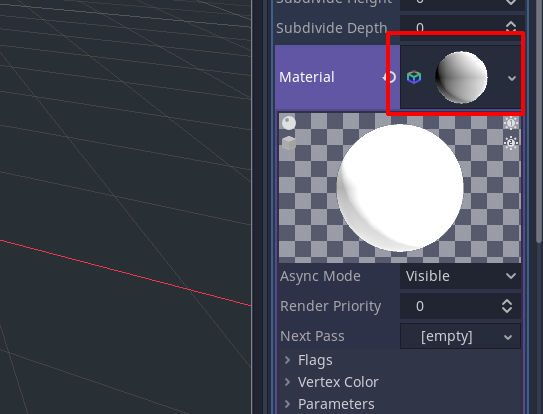Click the Material revert arrow icon
Screen dimensions: 543x414
point(389,77)
